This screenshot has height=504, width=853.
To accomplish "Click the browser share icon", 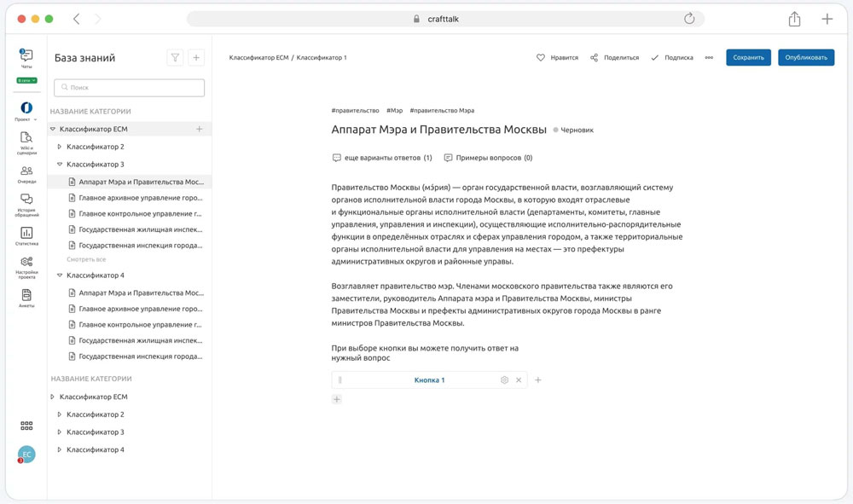I will (794, 19).
